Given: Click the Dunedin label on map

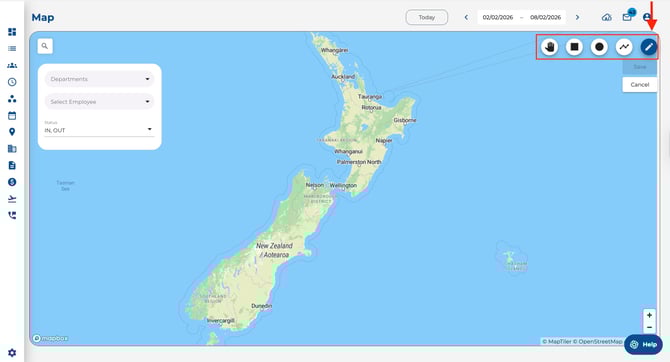Looking at the screenshot, I should click(262, 306).
